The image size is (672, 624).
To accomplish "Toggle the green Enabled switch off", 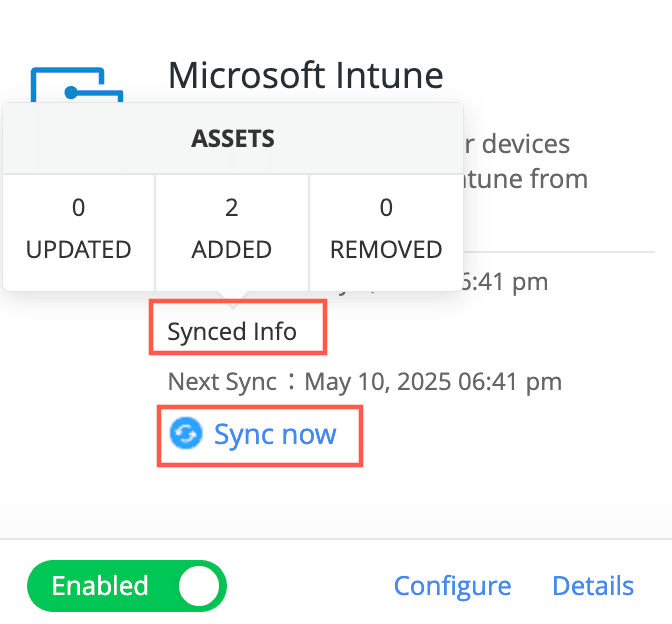I will coord(127,586).
